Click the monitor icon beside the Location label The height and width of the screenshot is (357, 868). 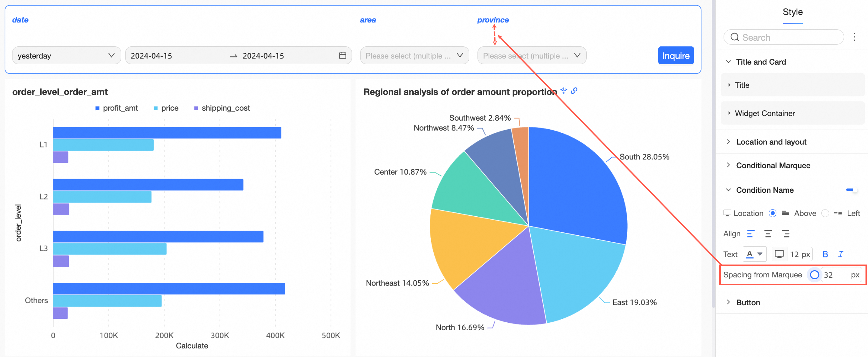coord(727,213)
